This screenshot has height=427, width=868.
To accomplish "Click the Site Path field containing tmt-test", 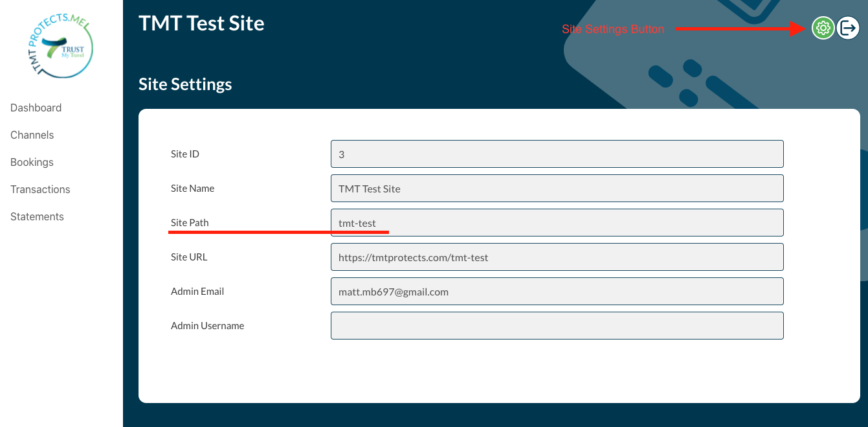I will coord(557,222).
